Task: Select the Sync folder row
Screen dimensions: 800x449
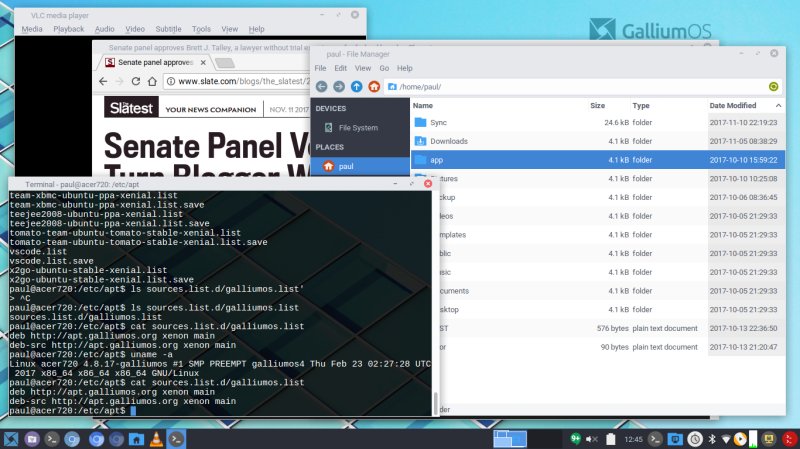Action: pos(598,122)
